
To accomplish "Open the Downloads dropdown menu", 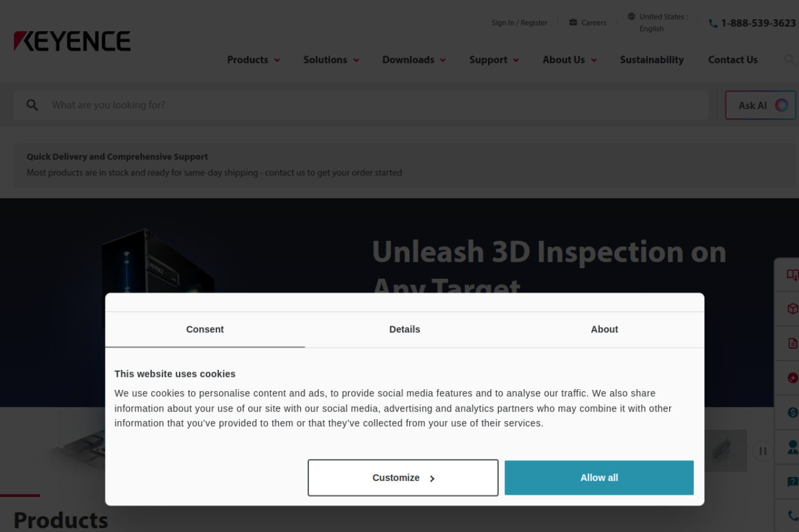I will (414, 60).
